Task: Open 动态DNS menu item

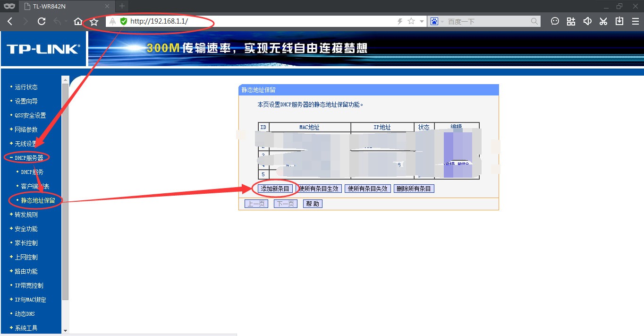Action: [25, 314]
